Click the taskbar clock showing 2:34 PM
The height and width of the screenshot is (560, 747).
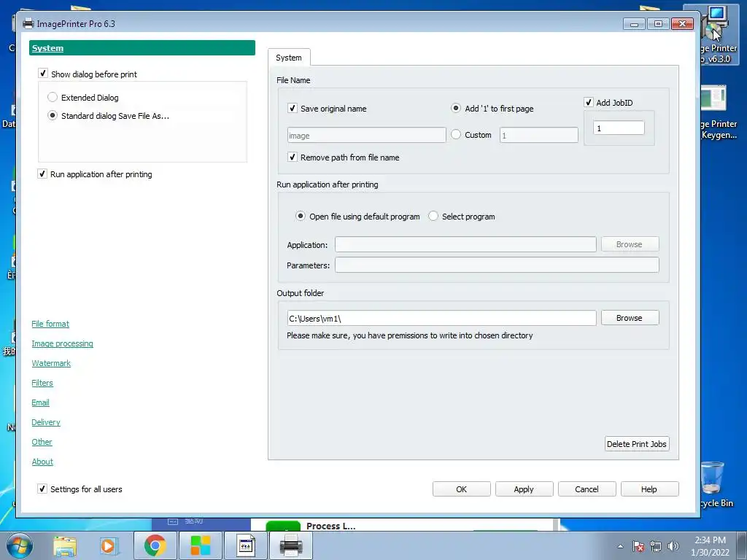710,546
